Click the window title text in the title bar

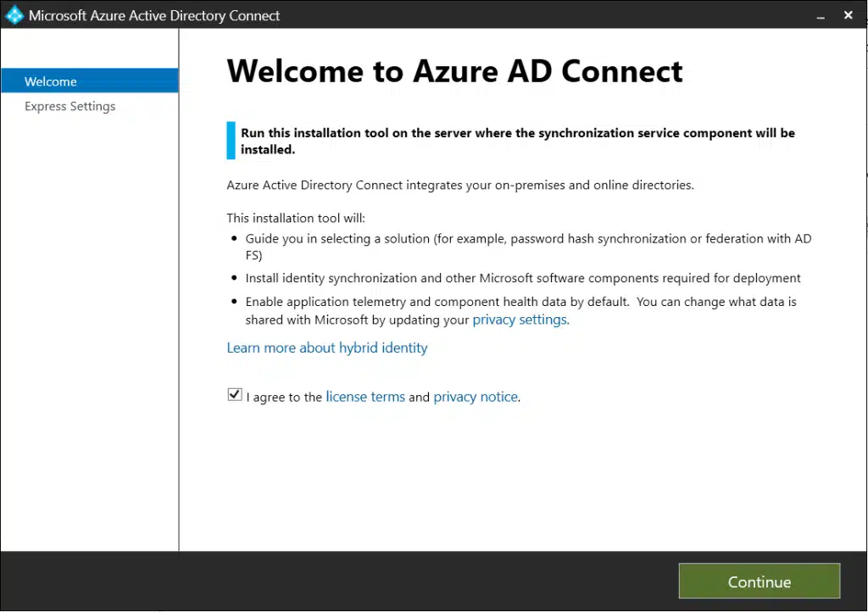point(154,15)
